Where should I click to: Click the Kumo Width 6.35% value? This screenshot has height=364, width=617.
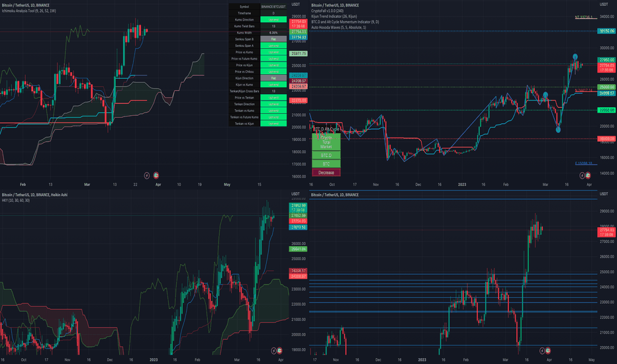point(273,32)
